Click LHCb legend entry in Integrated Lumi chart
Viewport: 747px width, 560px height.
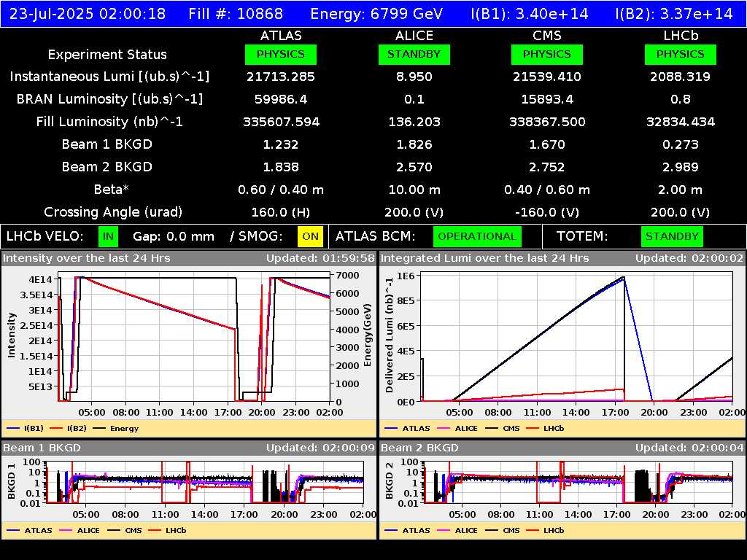tap(545, 428)
